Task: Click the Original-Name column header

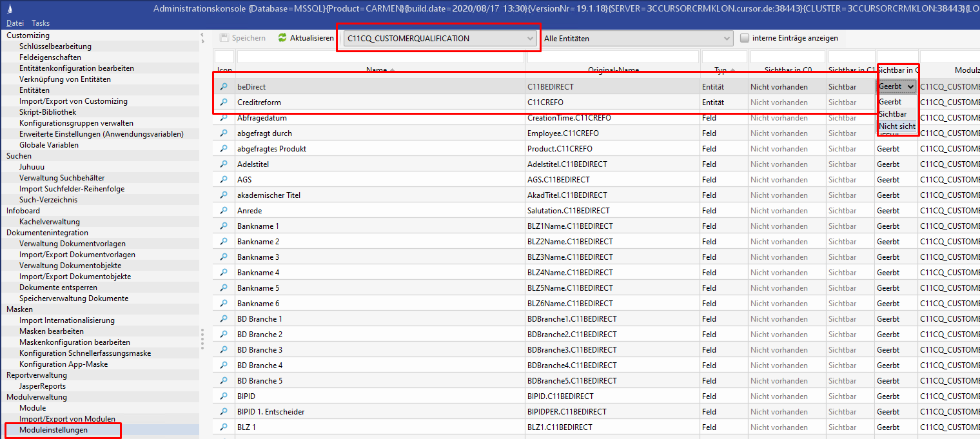Action: click(x=612, y=70)
